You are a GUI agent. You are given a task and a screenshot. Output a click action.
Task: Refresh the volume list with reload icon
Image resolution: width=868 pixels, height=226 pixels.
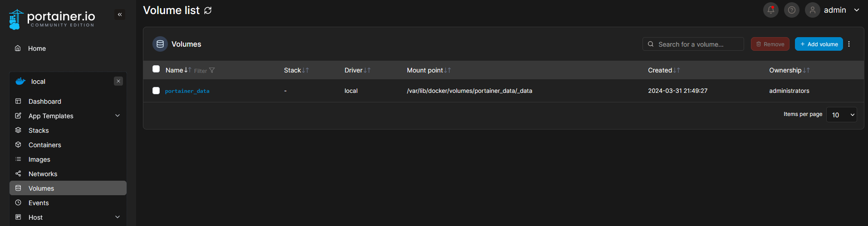click(208, 10)
